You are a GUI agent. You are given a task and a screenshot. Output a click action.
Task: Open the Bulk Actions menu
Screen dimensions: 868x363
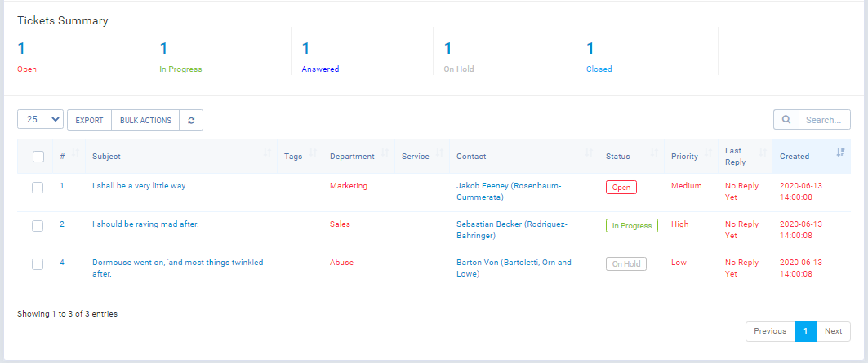click(145, 120)
